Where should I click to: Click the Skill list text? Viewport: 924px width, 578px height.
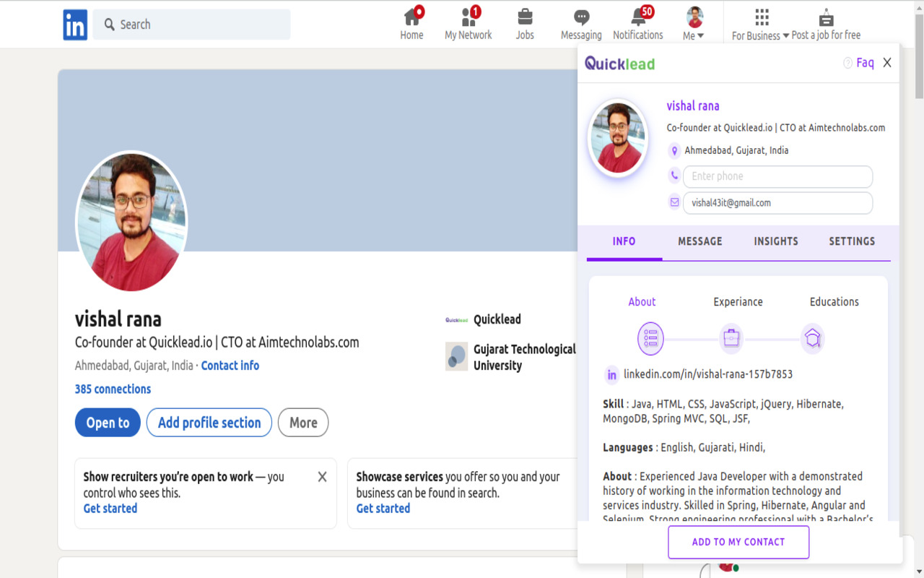[x=723, y=411]
